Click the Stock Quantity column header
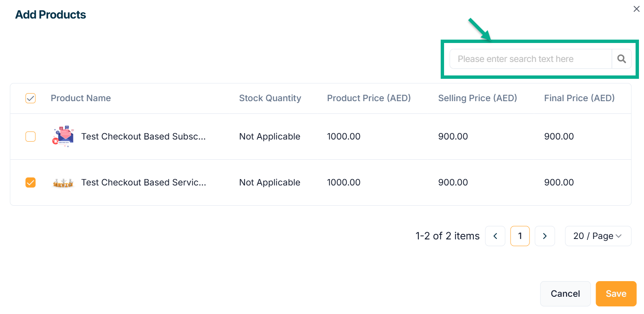644x314 pixels. [270, 98]
